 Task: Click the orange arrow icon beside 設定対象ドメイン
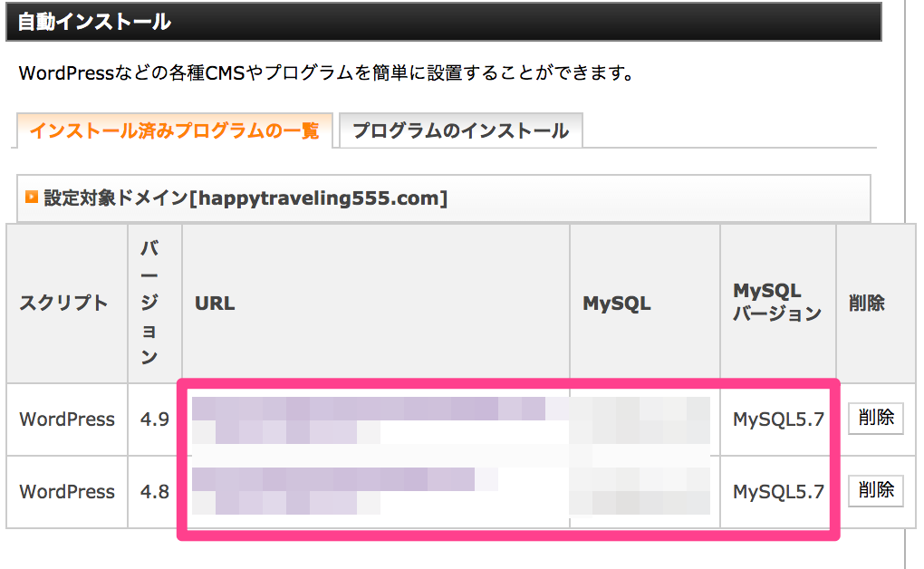[x=32, y=197]
